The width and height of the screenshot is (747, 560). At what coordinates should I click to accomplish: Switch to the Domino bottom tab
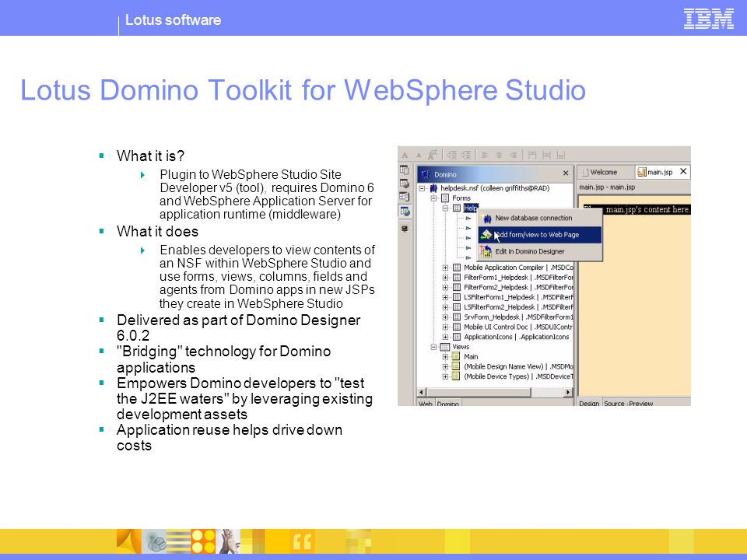tap(448, 404)
